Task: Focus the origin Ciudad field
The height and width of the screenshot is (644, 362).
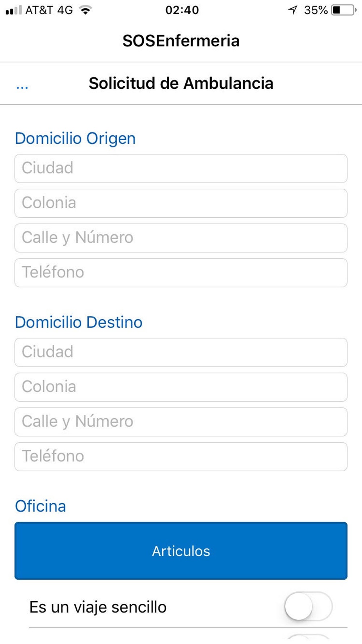Action: [x=181, y=168]
